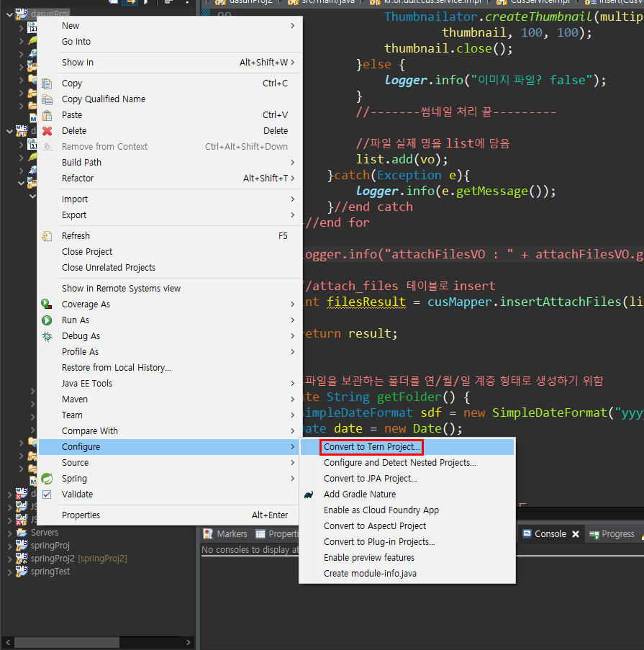The image size is (644, 650).
Task: Click 'No consoles to display' text
Action: [250, 550]
